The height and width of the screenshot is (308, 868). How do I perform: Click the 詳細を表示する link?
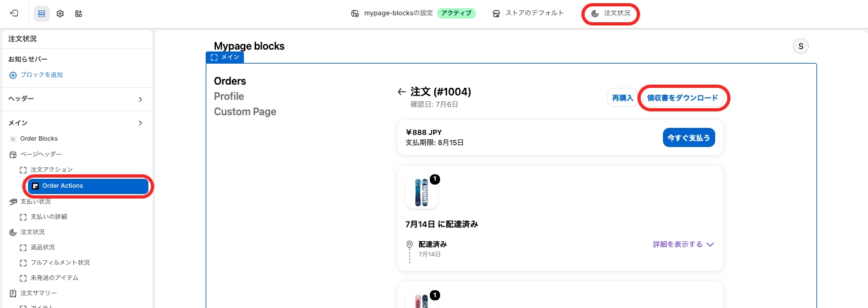[678, 244]
